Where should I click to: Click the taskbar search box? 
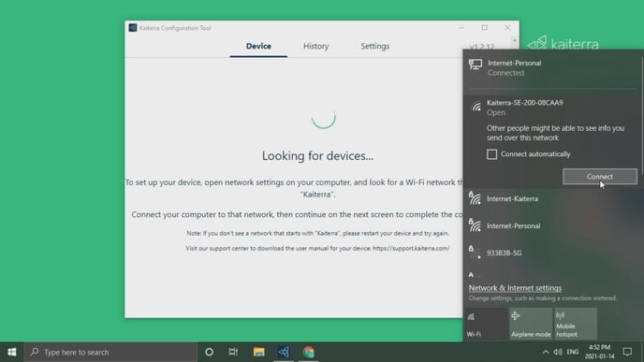(x=110, y=352)
